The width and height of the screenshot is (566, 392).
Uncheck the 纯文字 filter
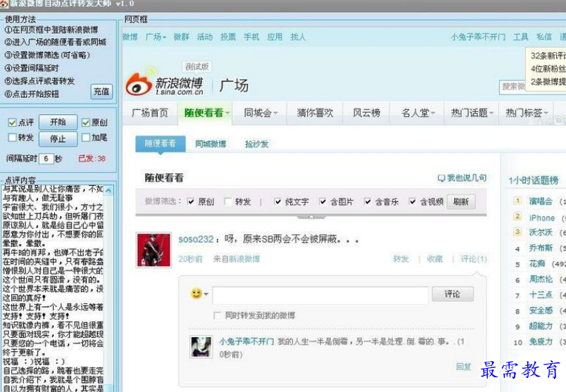277,202
